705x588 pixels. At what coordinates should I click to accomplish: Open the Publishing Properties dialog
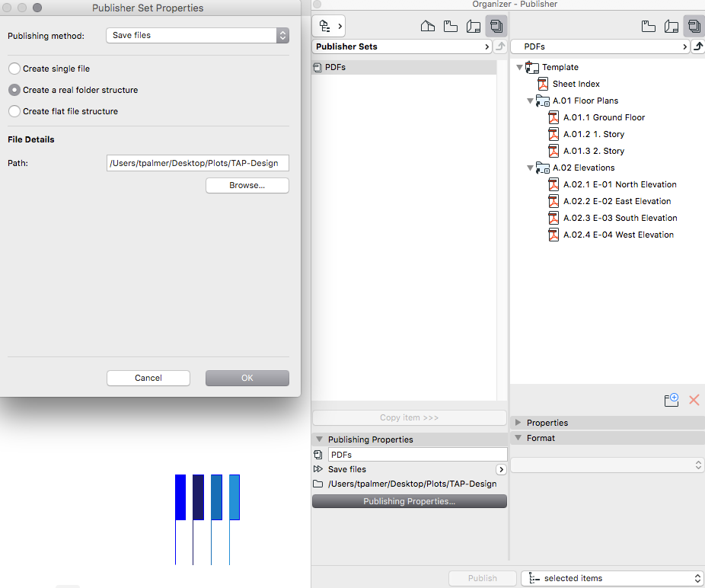point(409,501)
